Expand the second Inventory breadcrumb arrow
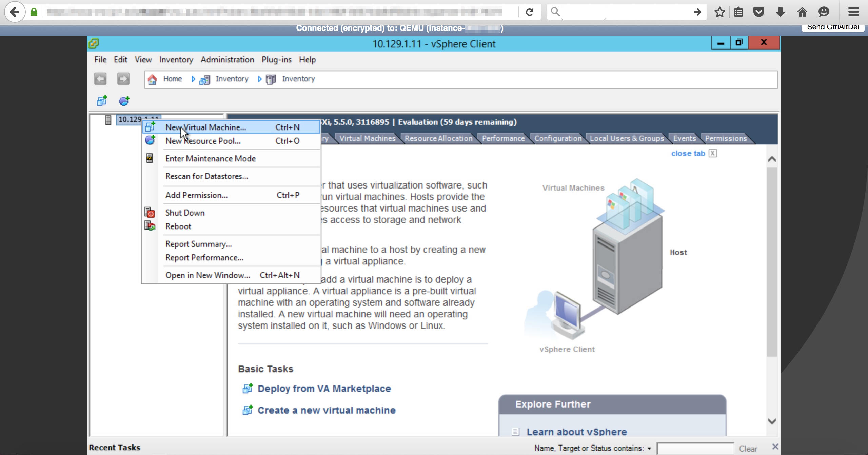The height and width of the screenshot is (455, 868). click(260, 79)
